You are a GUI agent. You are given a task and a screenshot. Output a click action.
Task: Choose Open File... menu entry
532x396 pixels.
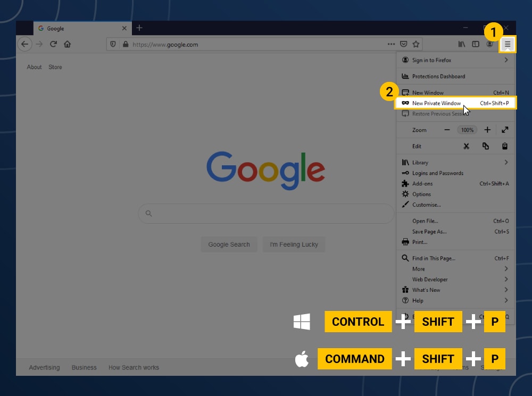point(456,221)
